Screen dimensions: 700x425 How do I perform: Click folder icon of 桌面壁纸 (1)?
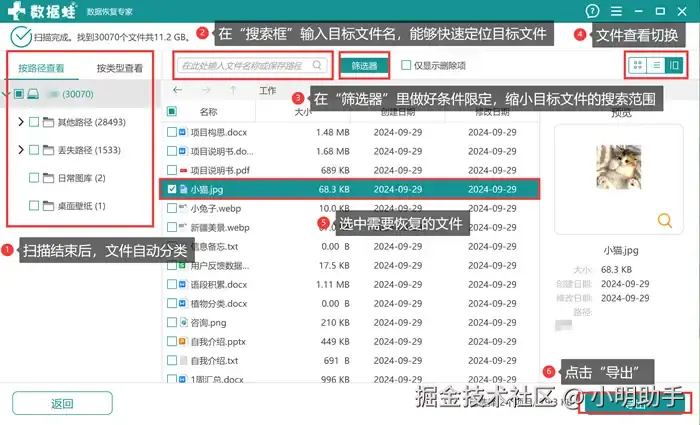(x=48, y=206)
